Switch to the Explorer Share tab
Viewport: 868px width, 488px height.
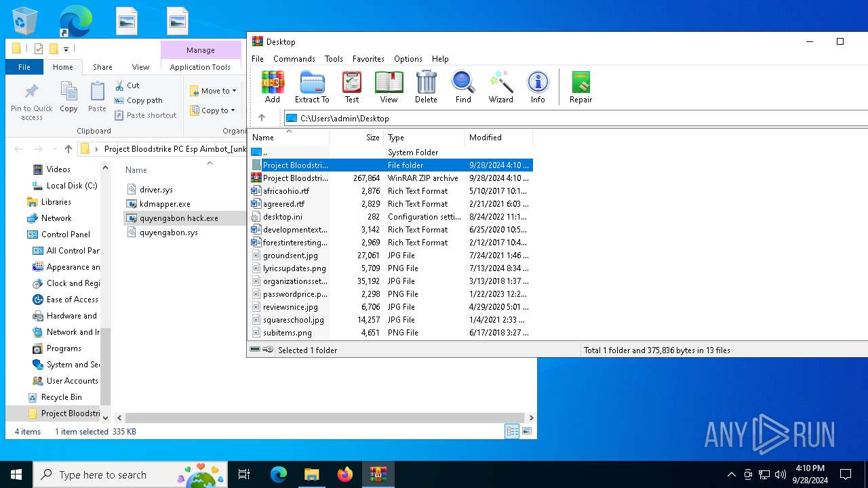(102, 67)
